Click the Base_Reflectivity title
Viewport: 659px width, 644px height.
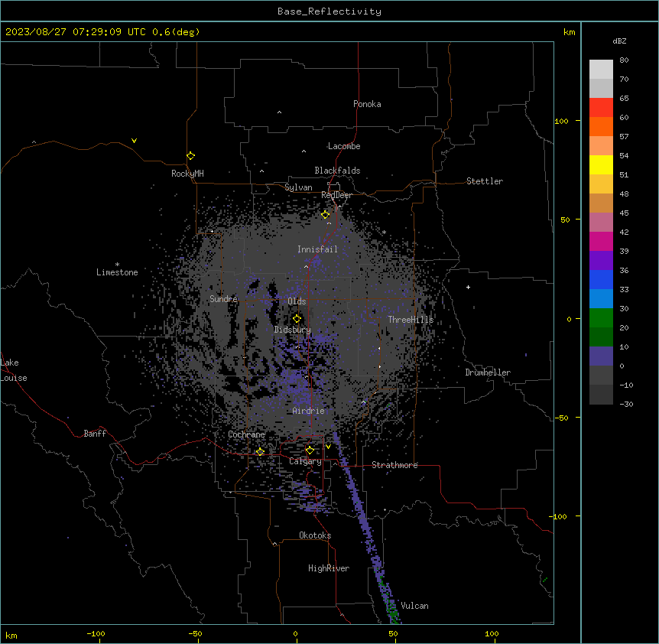tap(329, 11)
